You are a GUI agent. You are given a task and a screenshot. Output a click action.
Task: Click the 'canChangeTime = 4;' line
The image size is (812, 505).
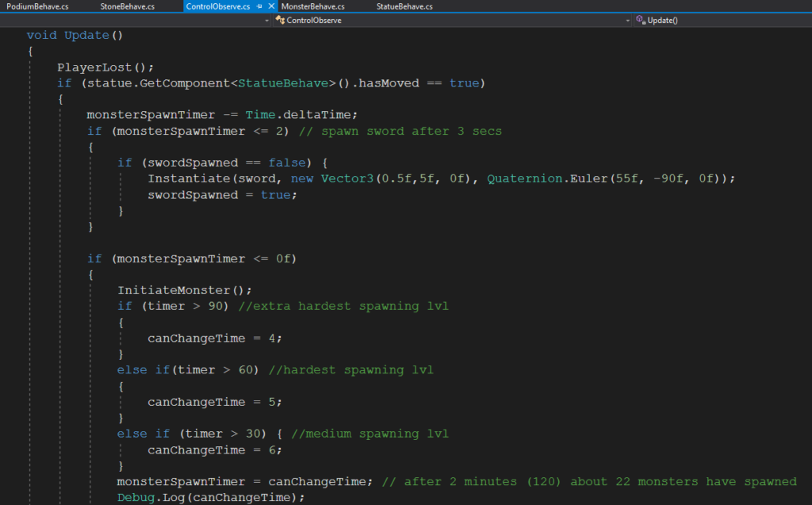tap(214, 339)
